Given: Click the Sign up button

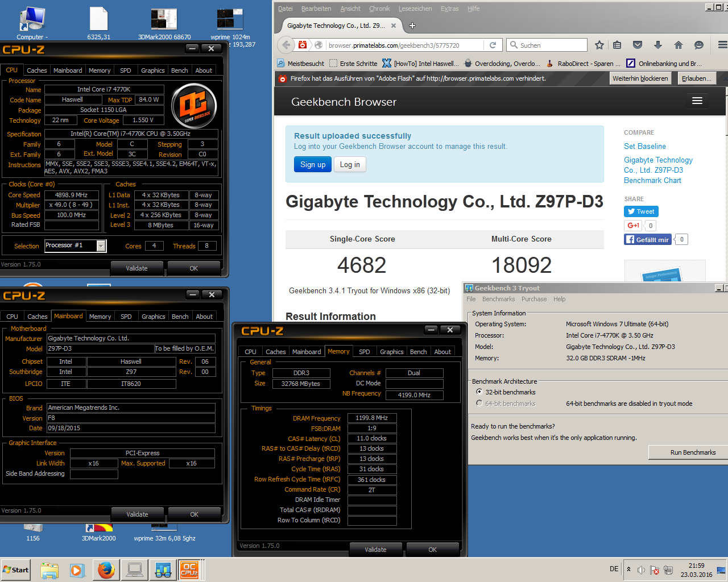Looking at the screenshot, I should tap(313, 164).
